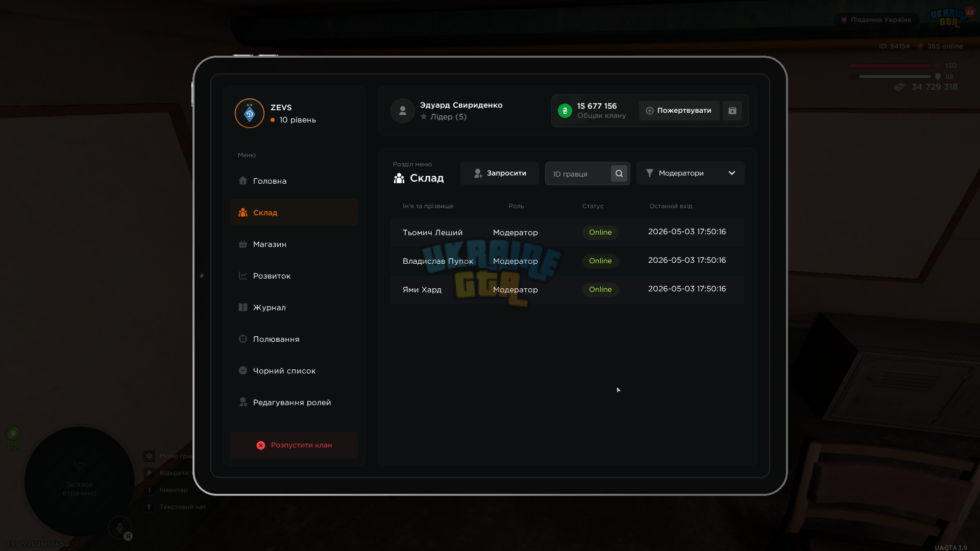Screen dimensions: 980x551
Task: Click the Пожертвувати button
Action: 679,111
